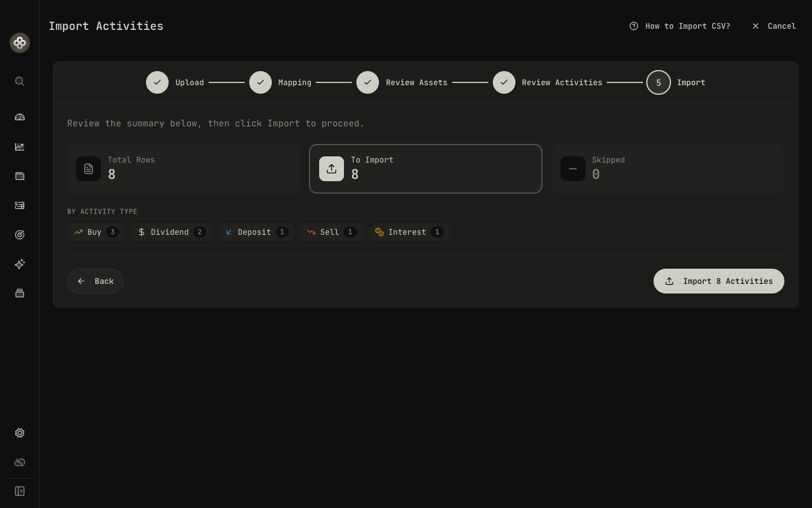Go to the Review Activities step

tap(548, 82)
